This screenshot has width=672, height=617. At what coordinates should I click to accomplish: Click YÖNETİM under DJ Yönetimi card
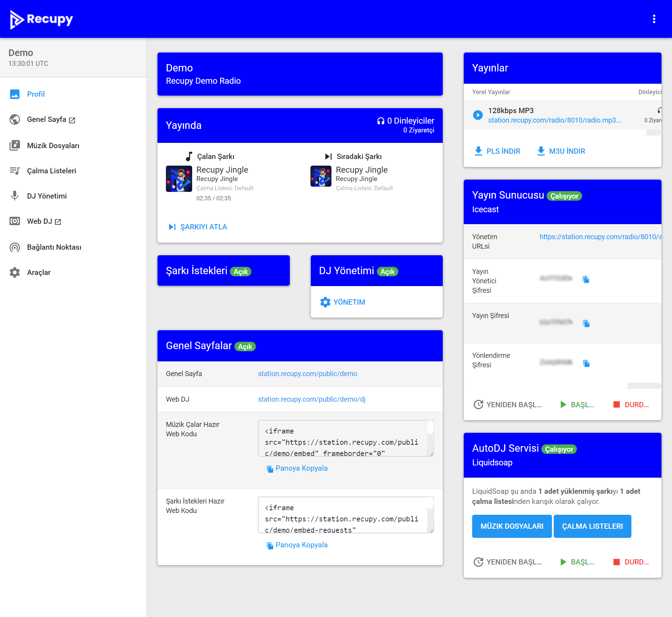(x=343, y=302)
